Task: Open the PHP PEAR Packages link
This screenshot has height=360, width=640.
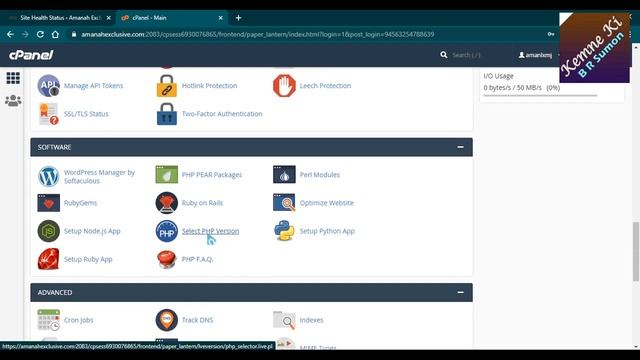Action: (212, 175)
